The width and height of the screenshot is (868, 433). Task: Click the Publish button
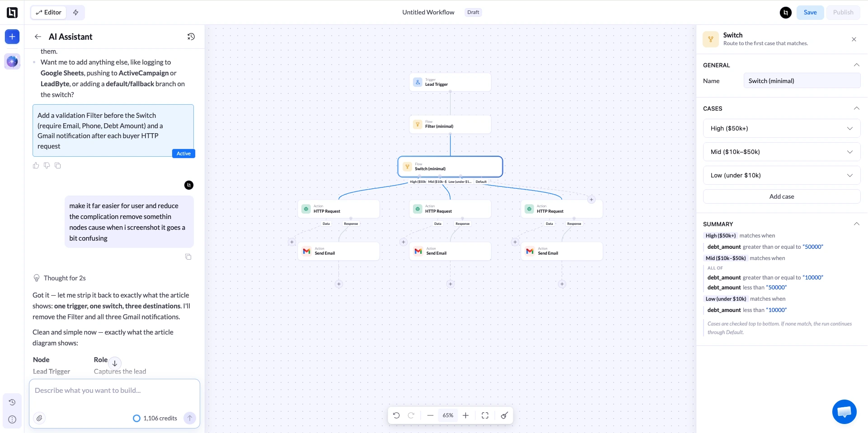pos(843,12)
